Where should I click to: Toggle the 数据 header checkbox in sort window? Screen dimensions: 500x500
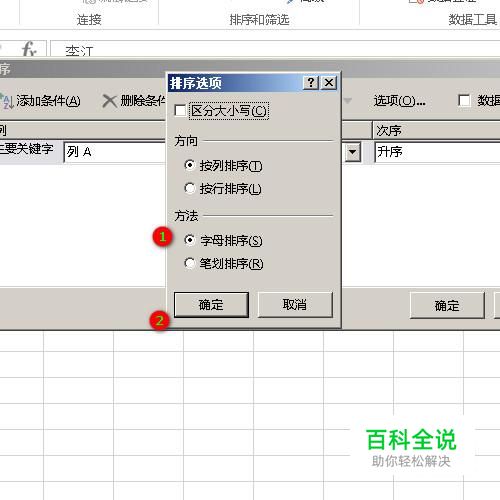[x=464, y=100]
